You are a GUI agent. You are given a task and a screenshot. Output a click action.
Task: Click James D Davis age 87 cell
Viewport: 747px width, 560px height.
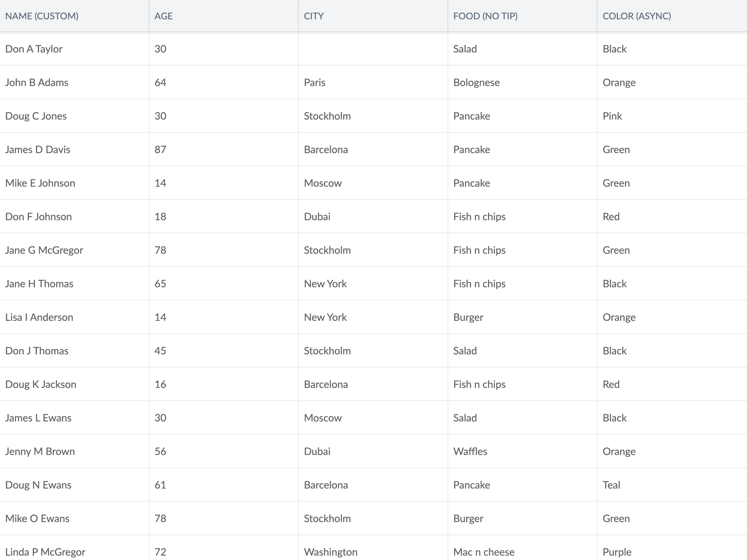[x=224, y=149]
